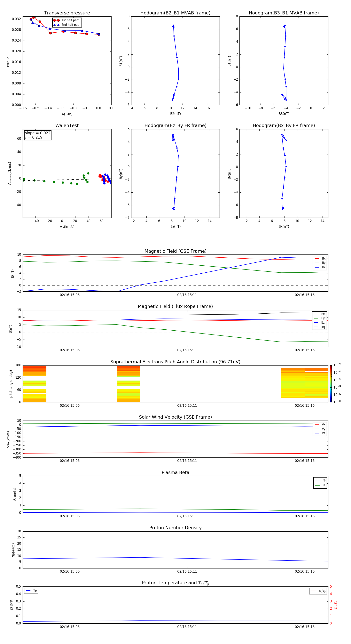Pick the blue βp legend entry in Plasma Beta

(320, 480)
